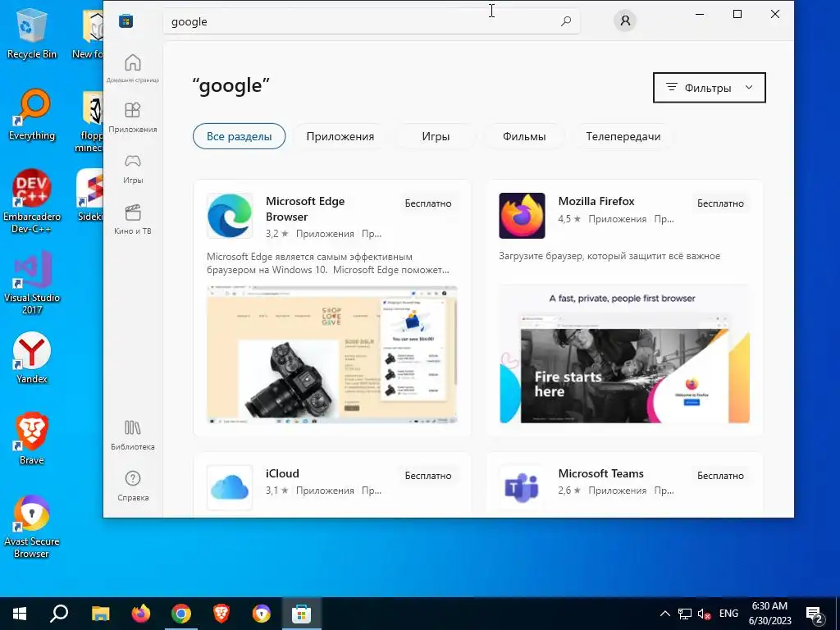Click the "google" results heading

point(231,85)
